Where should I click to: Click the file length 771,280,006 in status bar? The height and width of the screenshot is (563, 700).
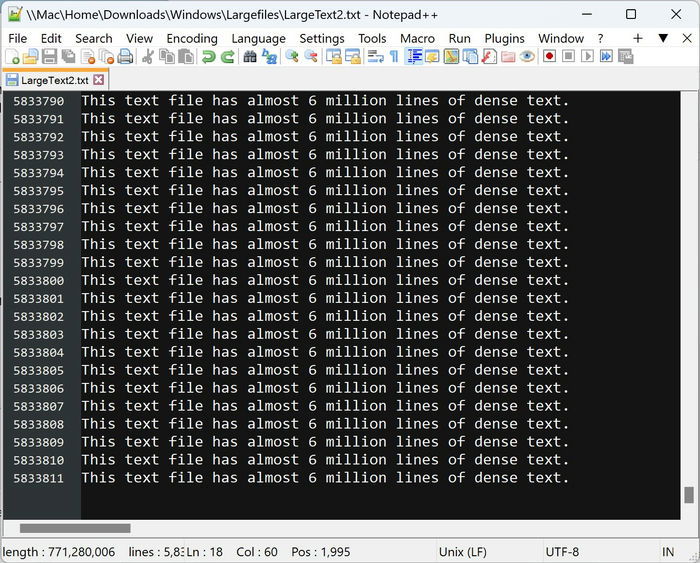(x=58, y=552)
